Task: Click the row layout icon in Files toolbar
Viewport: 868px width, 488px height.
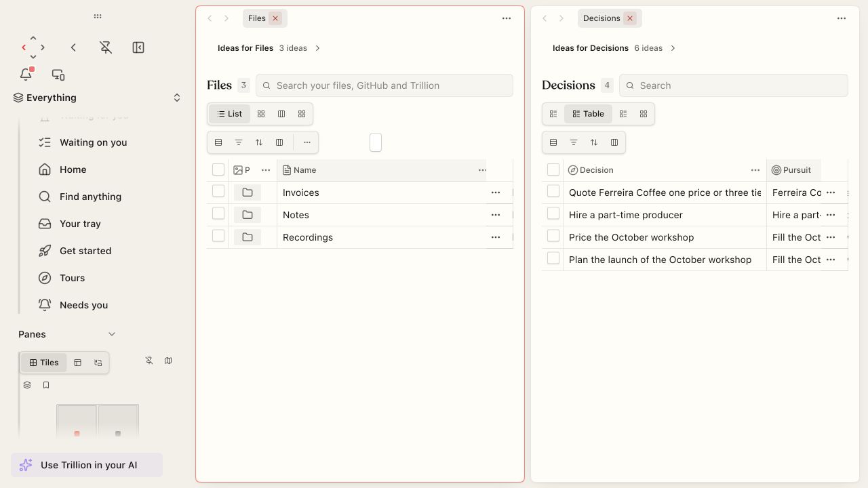Action: point(218,142)
